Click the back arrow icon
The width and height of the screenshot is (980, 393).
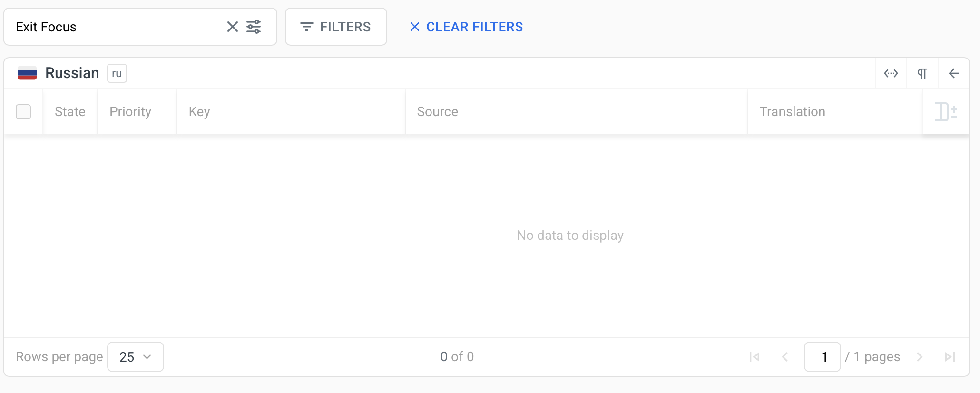point(953,73)
